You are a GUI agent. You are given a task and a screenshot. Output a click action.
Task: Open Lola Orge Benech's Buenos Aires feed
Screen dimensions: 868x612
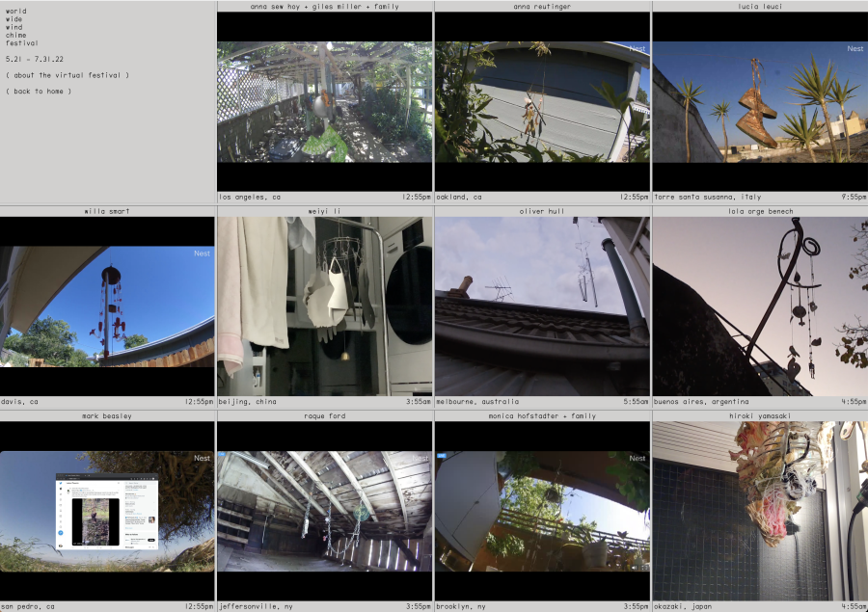coord(759,306)
